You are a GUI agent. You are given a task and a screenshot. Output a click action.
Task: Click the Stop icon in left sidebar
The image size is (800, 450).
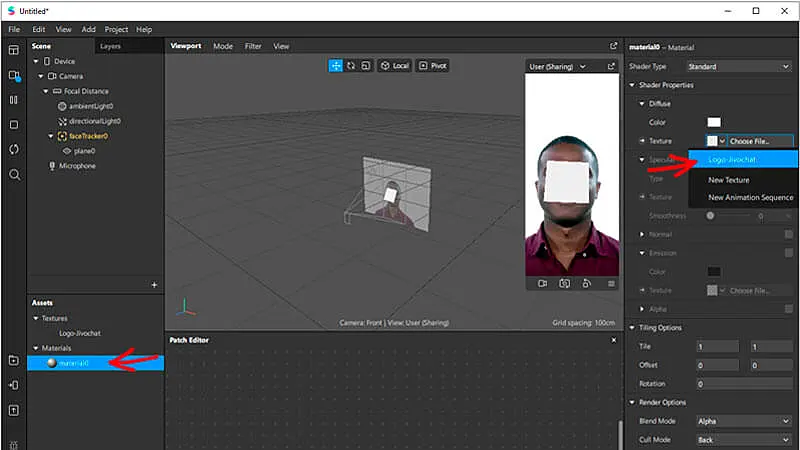point(14,125)
